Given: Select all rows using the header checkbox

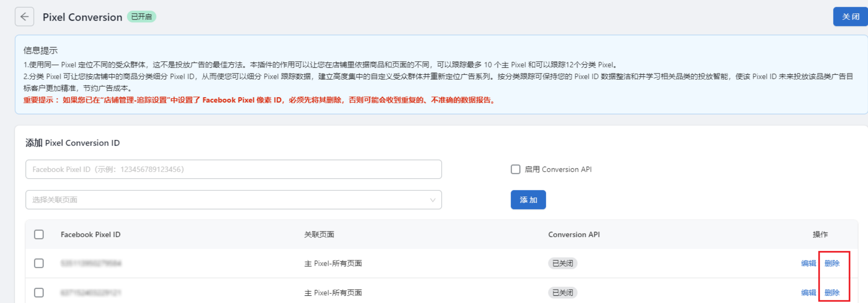Looking at the screenshot, I should point(39,235).
